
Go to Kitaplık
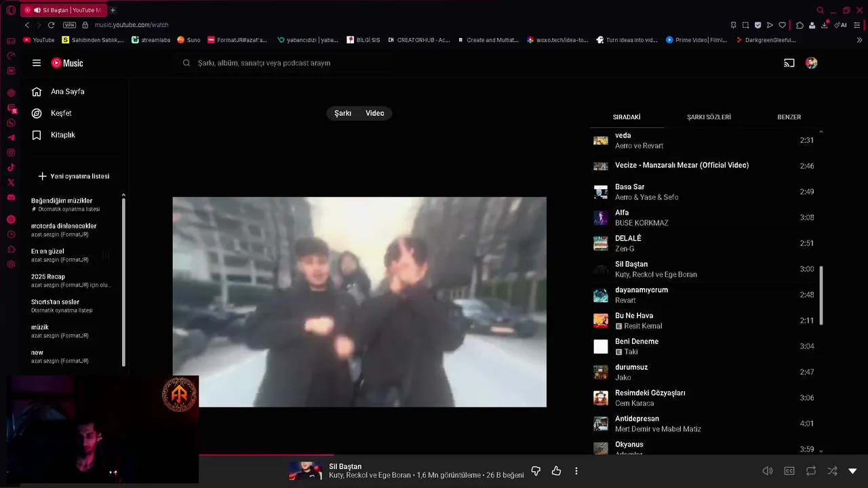pos(62,135)
